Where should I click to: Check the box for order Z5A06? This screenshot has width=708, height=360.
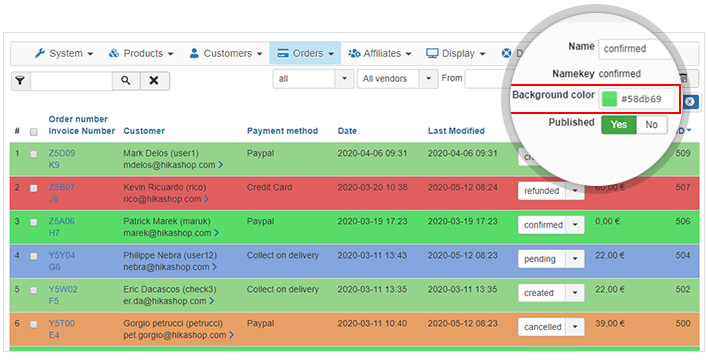point(33,222)
